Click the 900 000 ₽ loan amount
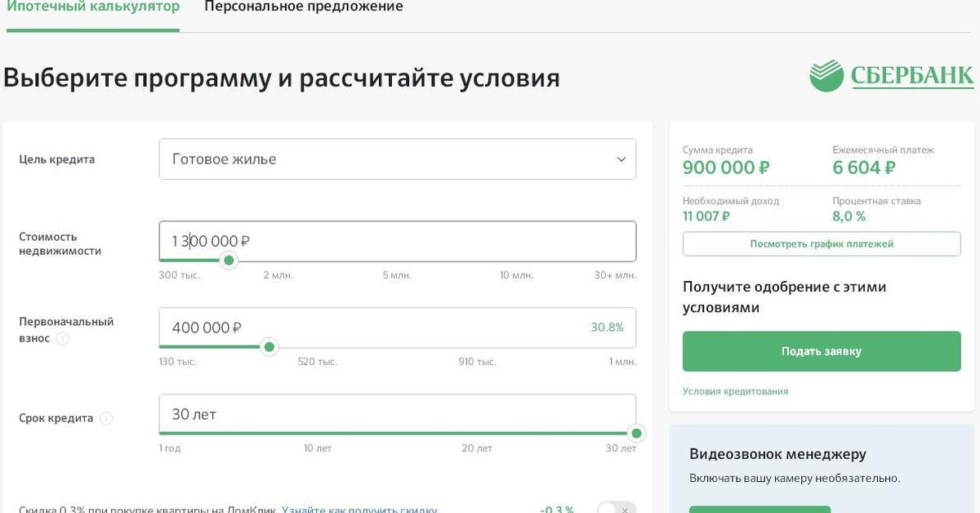Viewport: 980px width, 513px height. point(726,168)
